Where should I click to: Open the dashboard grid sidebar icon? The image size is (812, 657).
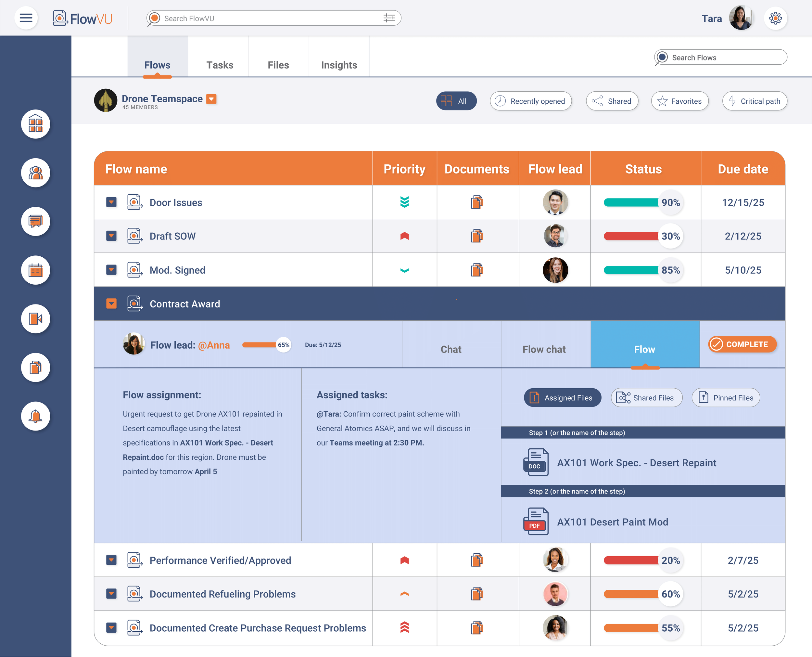pos(35,124)
